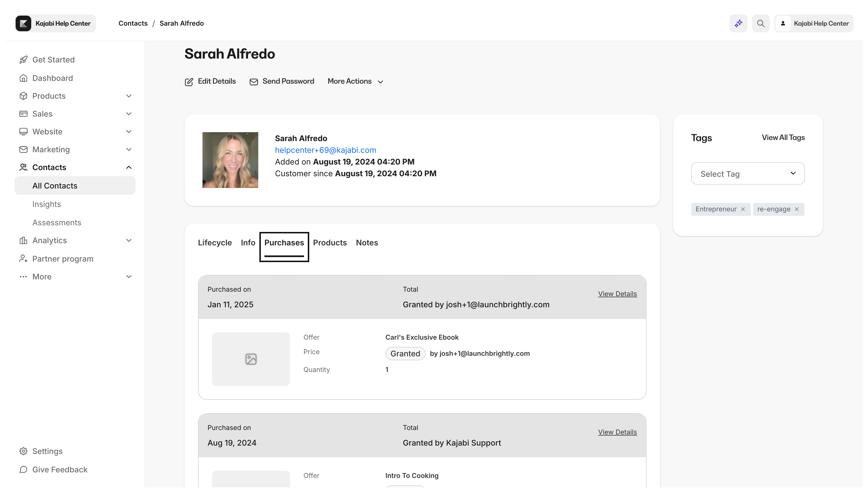Screen dimensions: 868x493
Task: Open the Select Tag dropdown
Action: 748,173
